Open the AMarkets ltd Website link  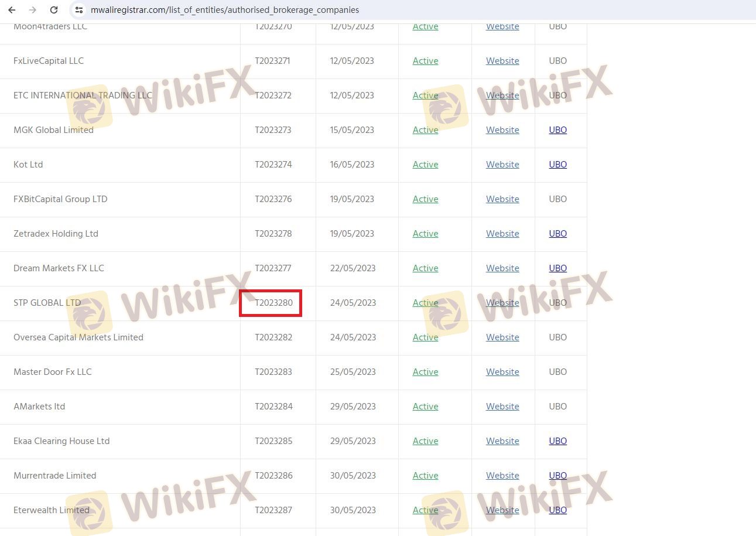[x=502, y=407]
